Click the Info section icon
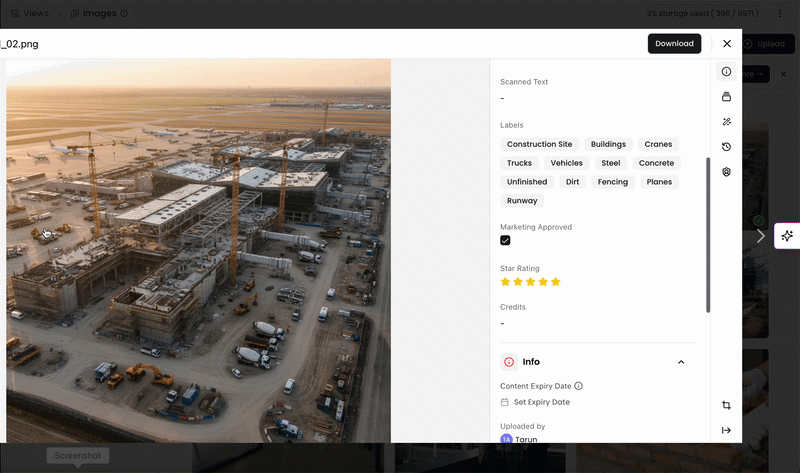Viewport: 800px width, 473px height. [509, 362]
